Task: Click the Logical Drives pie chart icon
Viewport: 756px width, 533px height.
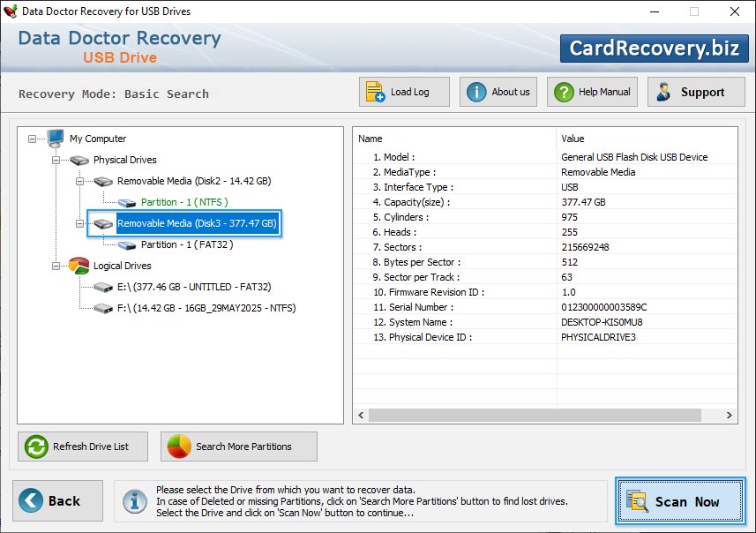Action: coord(79,266)
